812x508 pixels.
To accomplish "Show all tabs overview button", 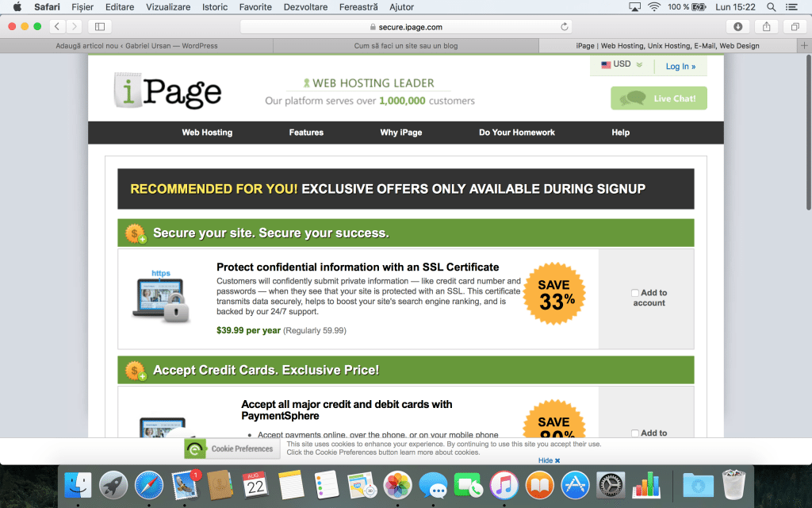I will click(795, 26).
